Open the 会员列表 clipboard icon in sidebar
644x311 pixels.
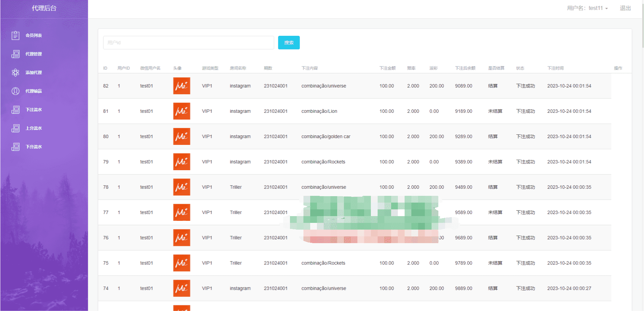pos(16,35)
